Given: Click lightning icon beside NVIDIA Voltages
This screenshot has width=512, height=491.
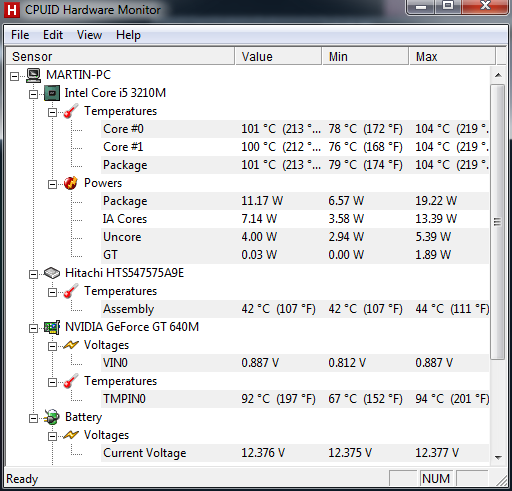Looking at the screenshot, I should (71, 345).
